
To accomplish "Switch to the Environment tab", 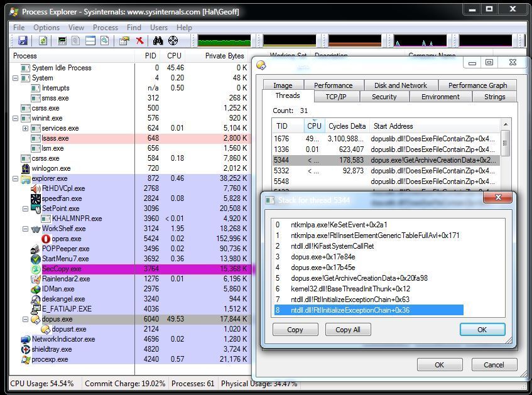I will [440, 97].
